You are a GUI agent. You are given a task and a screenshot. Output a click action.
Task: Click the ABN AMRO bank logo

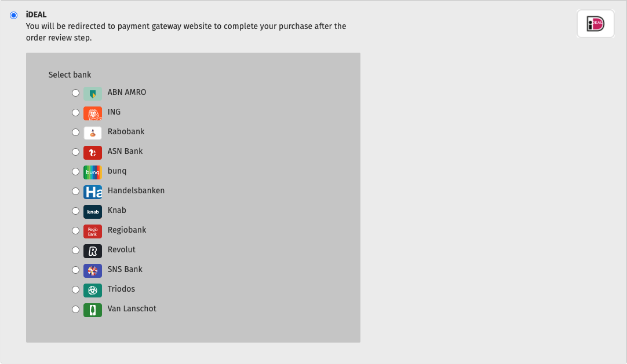pos(93,93)
